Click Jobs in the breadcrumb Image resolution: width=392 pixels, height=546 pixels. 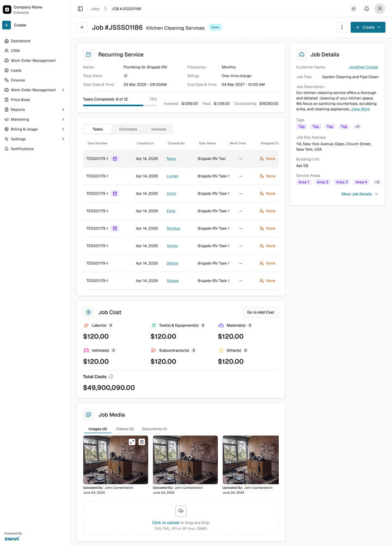click(95, 9)
